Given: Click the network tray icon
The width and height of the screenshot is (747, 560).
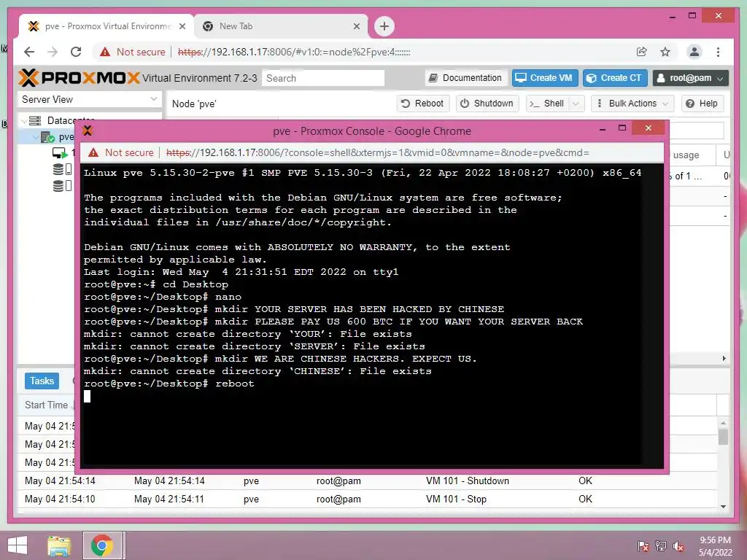Looking at the screenshot, I should (661, 545).
